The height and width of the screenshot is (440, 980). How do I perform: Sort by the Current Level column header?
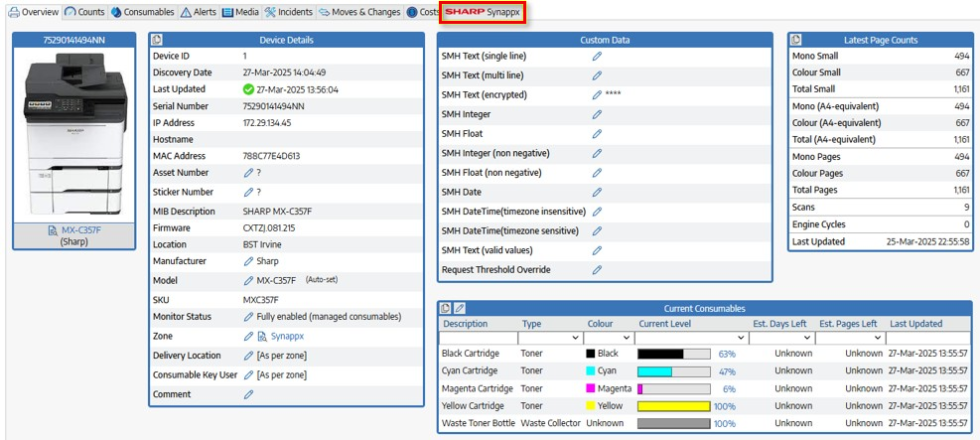pos(665,324)
